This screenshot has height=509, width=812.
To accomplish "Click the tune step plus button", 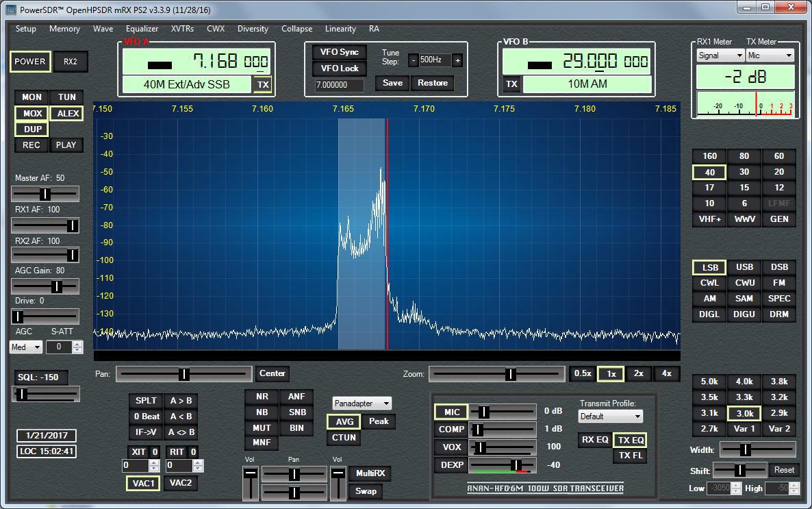I will point(457,60).
